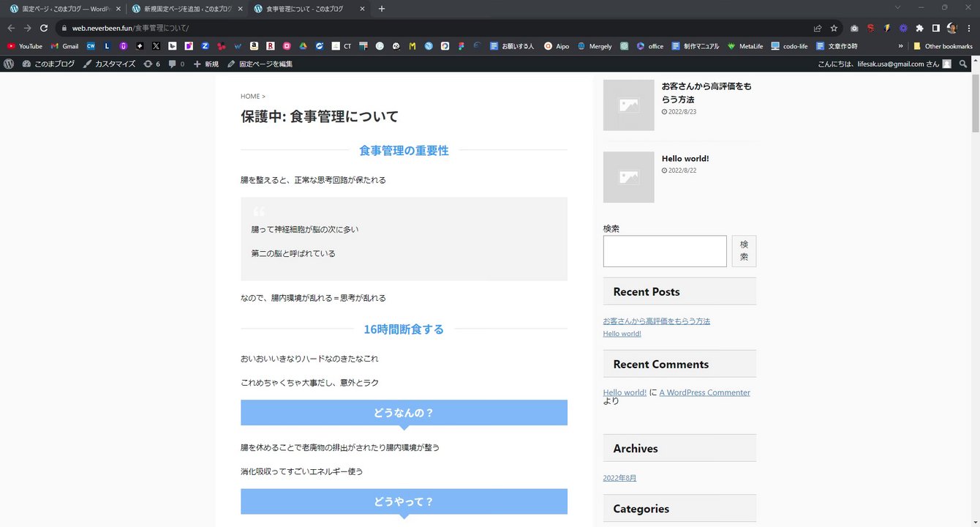980x527 pixels.
Task: Click the 食事管理の重要性 heading text
Action: (x=404, y=150)
